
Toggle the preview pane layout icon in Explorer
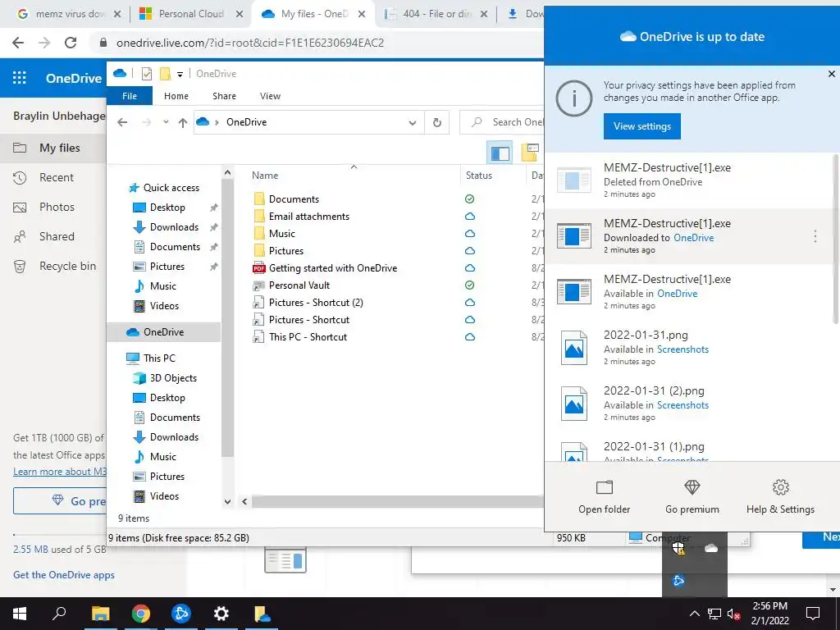click(x=500, y=153)
